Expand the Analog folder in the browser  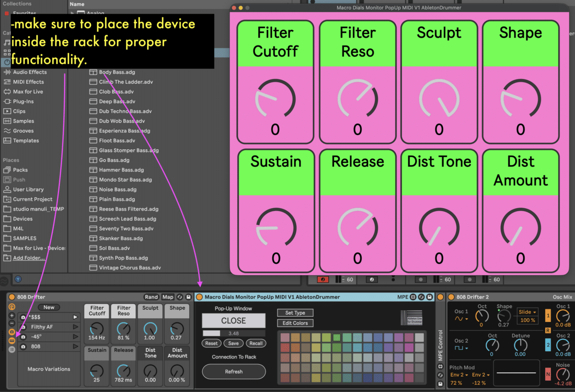(x=72, y=13)
